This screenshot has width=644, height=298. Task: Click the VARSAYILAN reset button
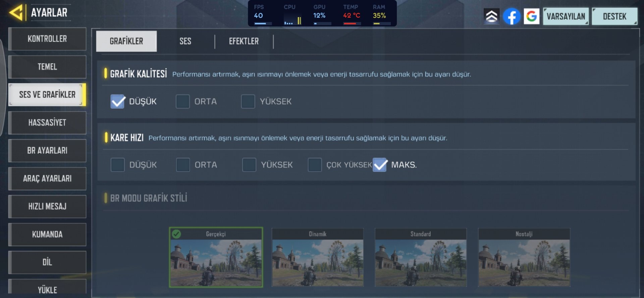click(566, 16)
